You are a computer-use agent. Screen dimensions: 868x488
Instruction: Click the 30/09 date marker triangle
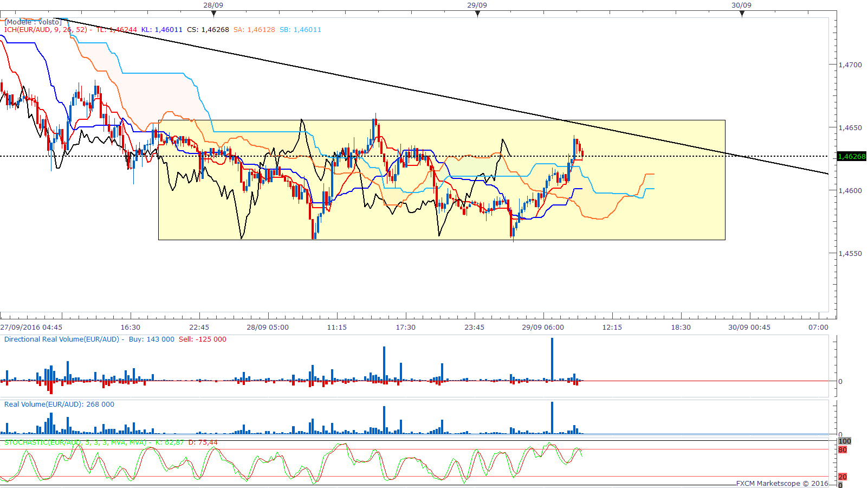[x=742, y=14]
